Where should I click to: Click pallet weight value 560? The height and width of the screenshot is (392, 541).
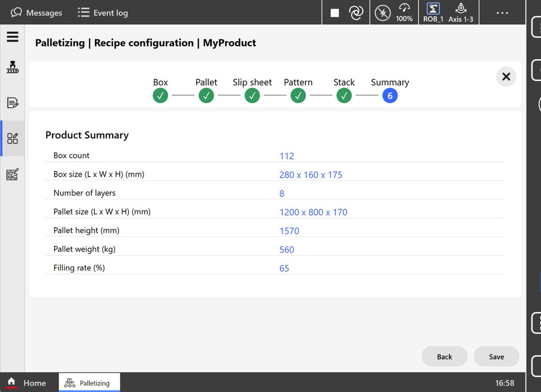coord(287,250)
